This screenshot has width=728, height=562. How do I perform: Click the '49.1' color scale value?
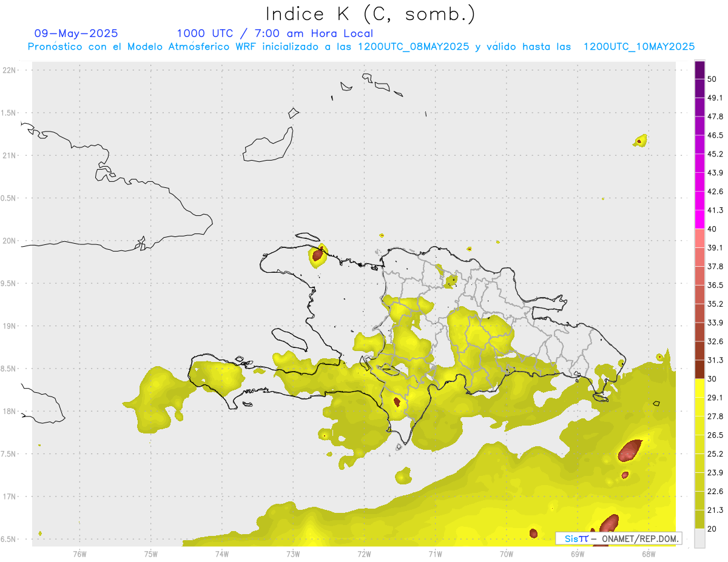coord(715,98)
